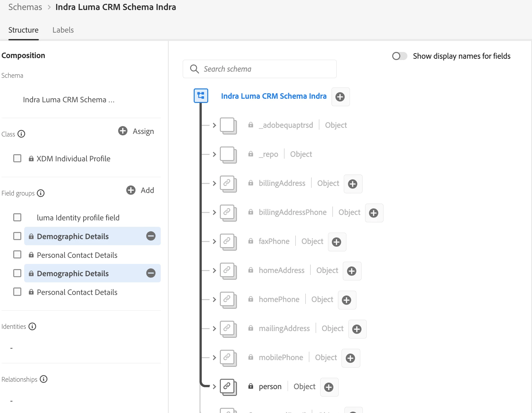Click the mailingAddress linked object icon
Image resolution: width=532 pixels, height=413 pixels.
(x=228, y=329)
